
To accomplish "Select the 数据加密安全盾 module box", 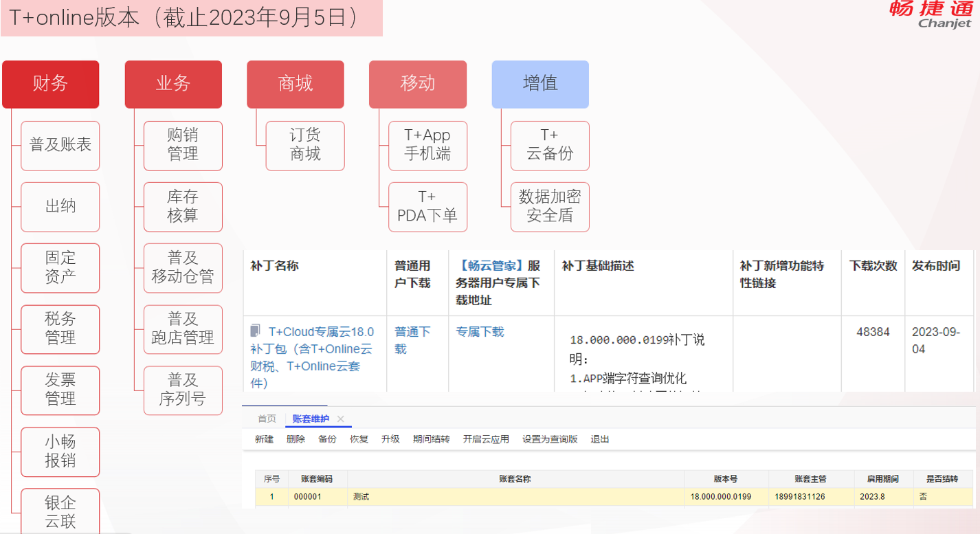I will pyautogui.click(x=550, y=207).
